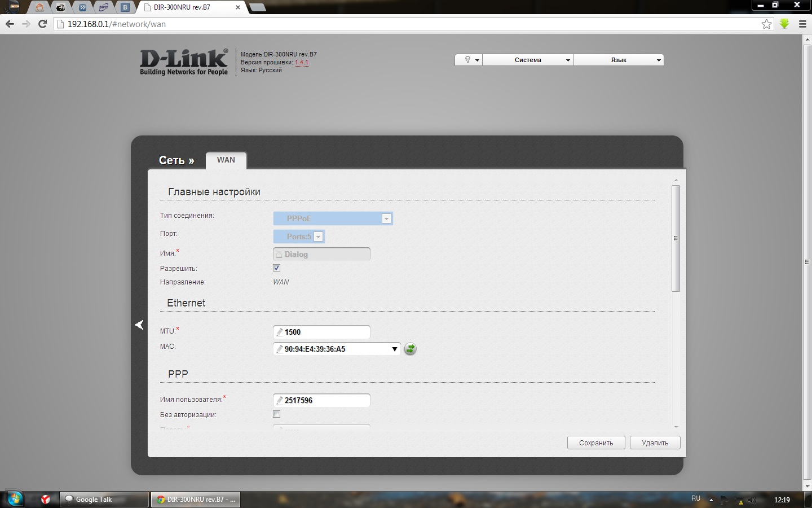812x508 pixels.
Task: Open the Система dropdown menu
Action: 528,60
